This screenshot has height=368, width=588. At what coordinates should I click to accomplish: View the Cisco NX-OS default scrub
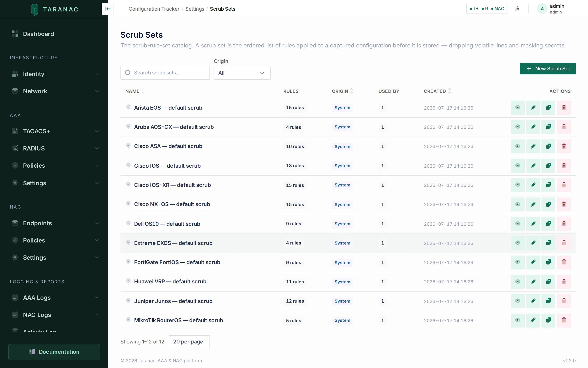pos(518,204)
